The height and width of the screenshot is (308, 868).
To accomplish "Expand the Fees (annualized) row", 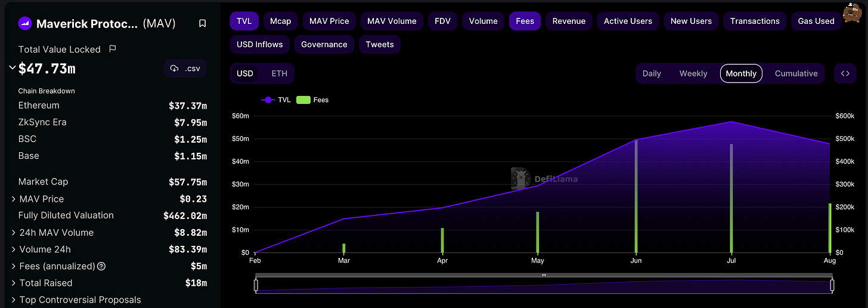I will coord(14,266).
